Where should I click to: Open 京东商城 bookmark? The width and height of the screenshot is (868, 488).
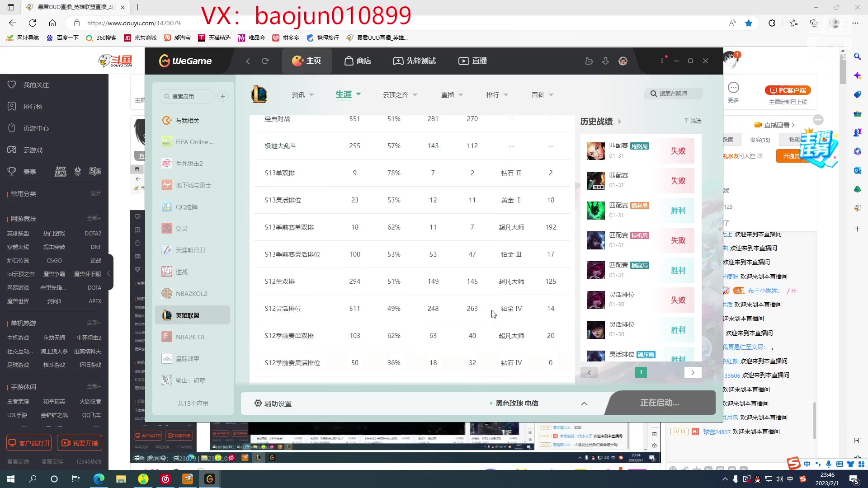click(x=140, y=38)
